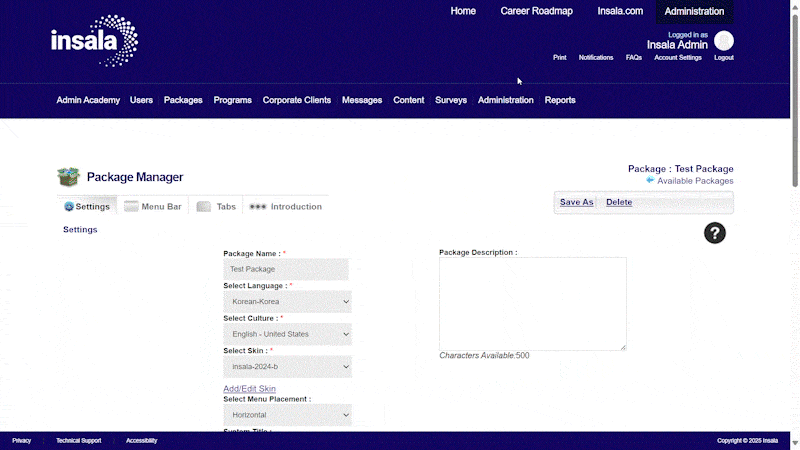The height and width of the screenshot is (450, 800).
Task: Click the Insala logo
Action: [94, 41]
